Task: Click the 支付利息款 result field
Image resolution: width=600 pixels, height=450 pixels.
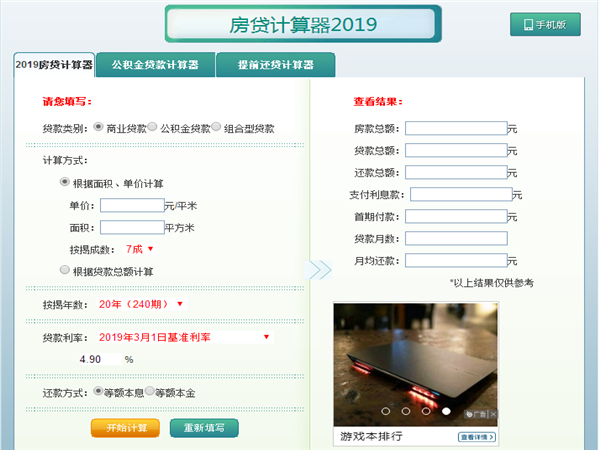Action: click(461, 194)
